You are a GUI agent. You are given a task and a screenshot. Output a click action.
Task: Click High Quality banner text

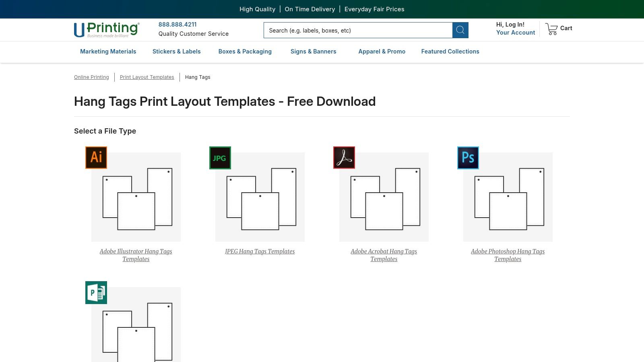coord(257,9)
